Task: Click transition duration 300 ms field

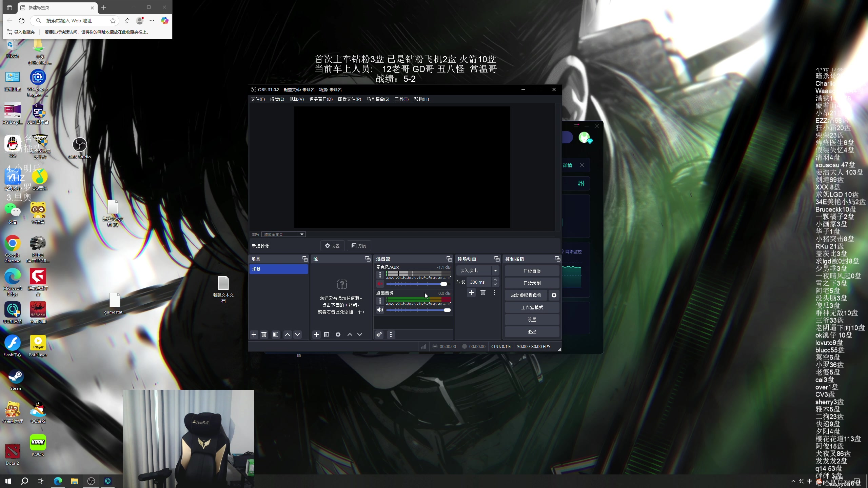Action: click(x=479, y=282)
